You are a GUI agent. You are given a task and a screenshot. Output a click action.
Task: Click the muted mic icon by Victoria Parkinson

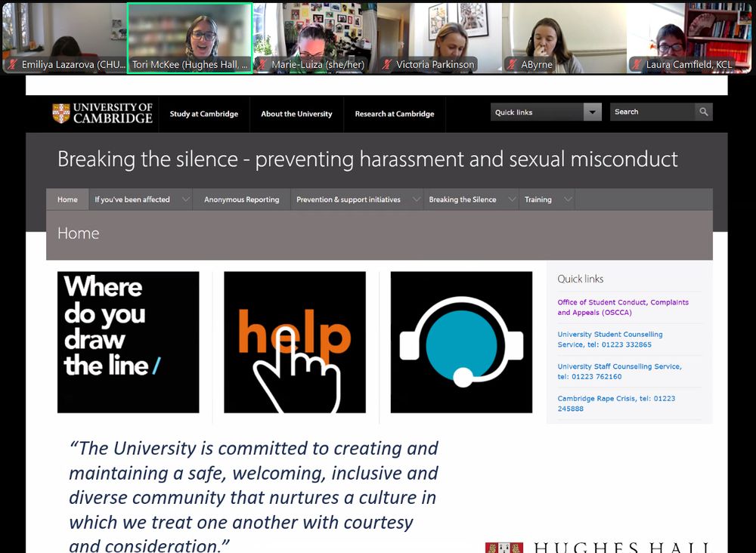point(386,64)
